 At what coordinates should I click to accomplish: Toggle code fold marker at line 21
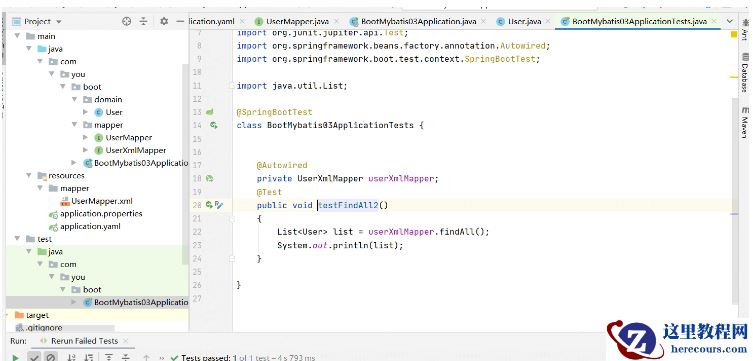232,218
